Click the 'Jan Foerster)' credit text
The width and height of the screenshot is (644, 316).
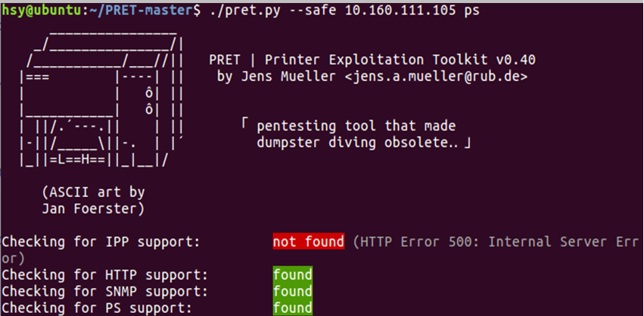pyautogui.click(x=93, y=208)
